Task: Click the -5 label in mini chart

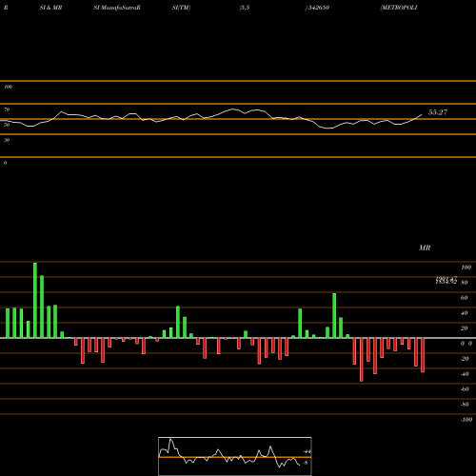Action: pos(306,463)
